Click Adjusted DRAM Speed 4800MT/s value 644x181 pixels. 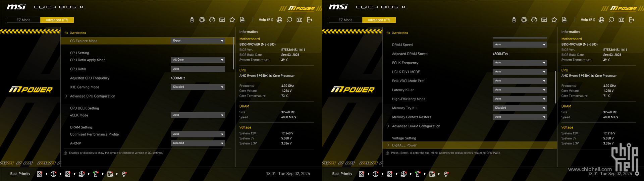[x=500, y=54]
